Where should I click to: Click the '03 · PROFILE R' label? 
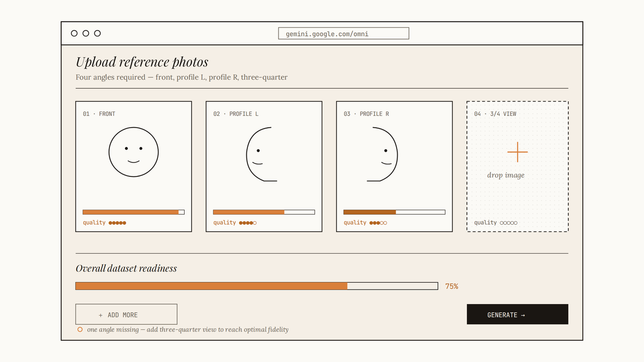[x=367, y=114]
